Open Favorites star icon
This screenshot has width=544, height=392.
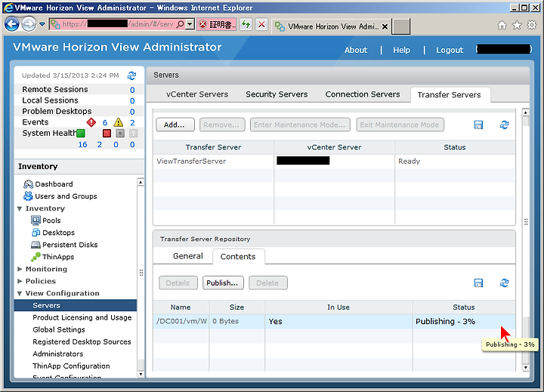click(x=517, y=25)
